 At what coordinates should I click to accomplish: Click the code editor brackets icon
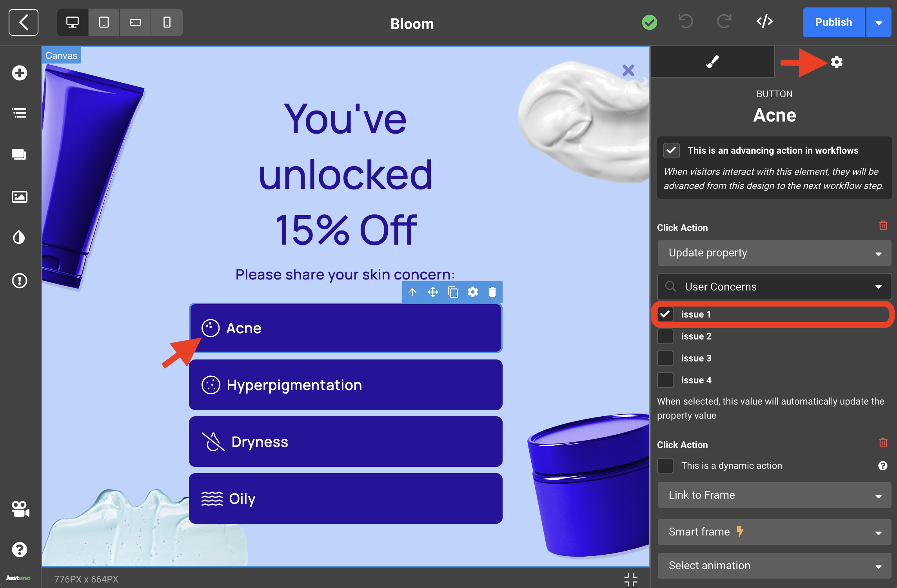click(x=764, y=22)
